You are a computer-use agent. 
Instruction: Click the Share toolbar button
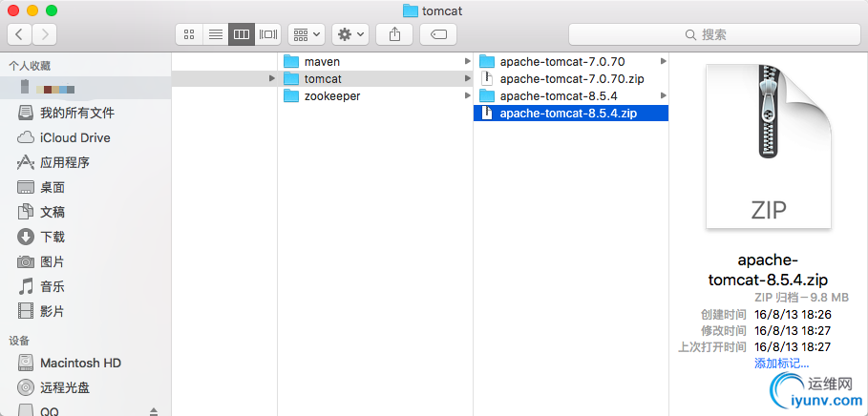tap(394, 34)
